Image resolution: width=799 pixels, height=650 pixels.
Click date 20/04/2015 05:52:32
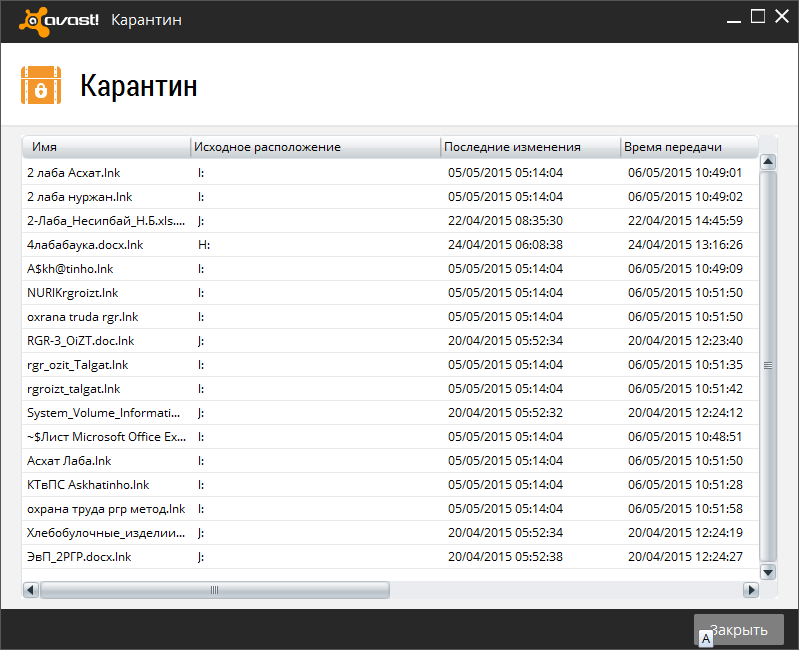click(505, 413)
